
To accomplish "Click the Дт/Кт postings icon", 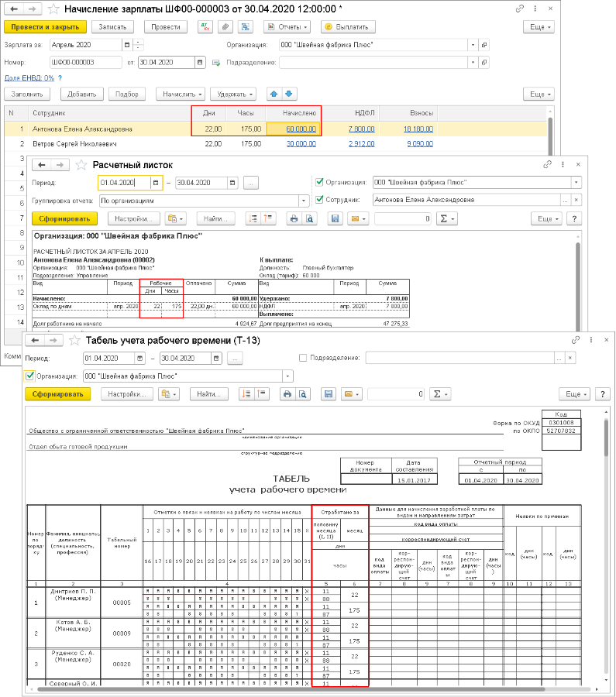I will click(x=205, y=27).
